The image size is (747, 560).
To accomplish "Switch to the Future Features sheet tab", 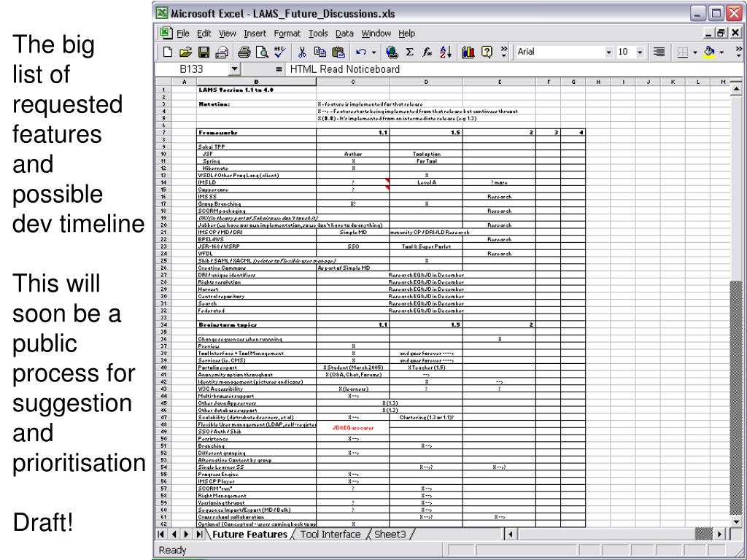I will (249, 534).
